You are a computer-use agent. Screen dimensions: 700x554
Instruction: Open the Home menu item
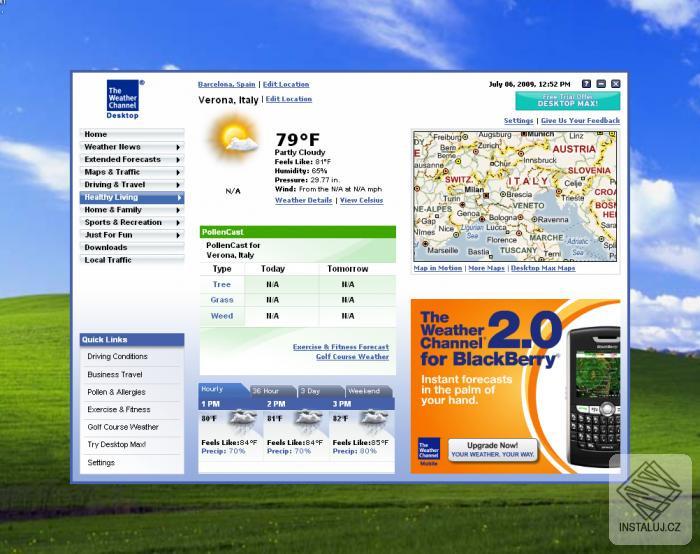pos(132,134)
